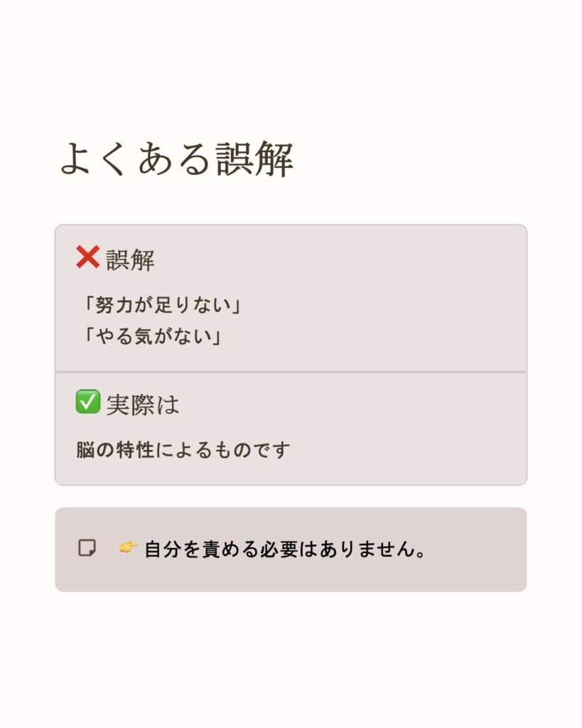Click the 「やる気がない」 line

[x=151, y=336]
